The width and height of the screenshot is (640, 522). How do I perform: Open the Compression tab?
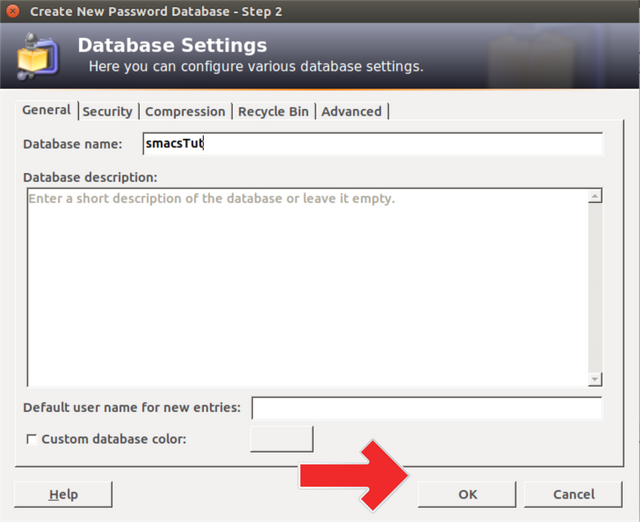[x=185, y=111]
